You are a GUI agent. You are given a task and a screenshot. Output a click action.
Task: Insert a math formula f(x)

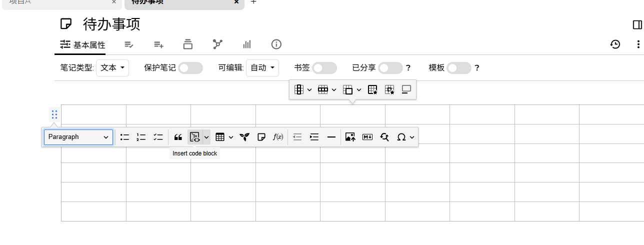pos(278,137)
